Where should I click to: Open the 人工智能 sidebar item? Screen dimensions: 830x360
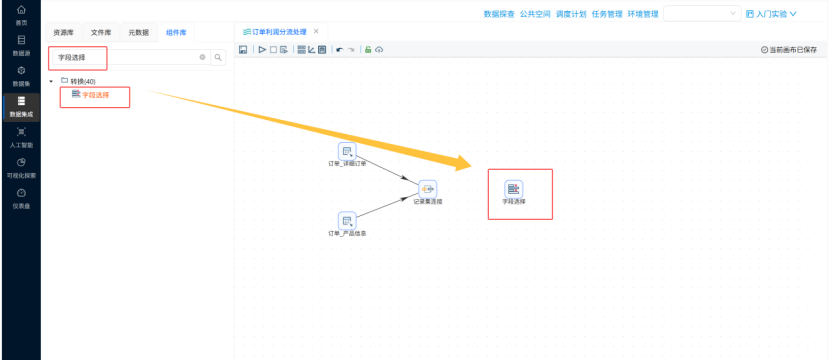click(21, 137)
